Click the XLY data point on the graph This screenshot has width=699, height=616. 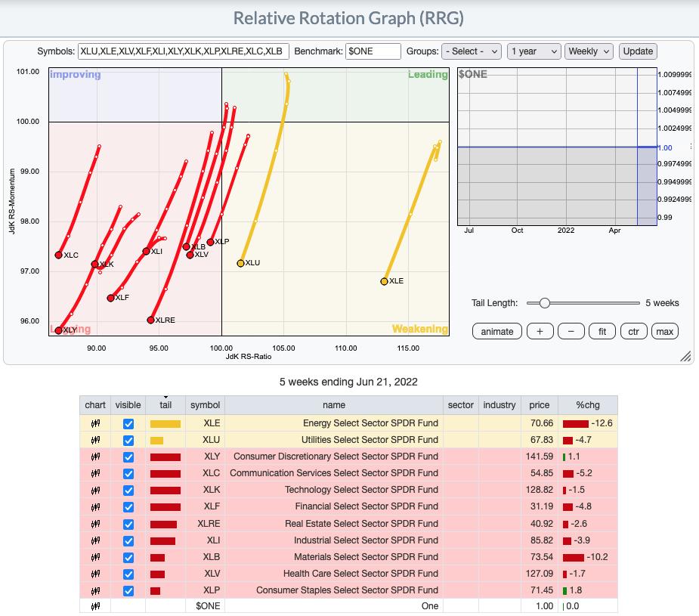pyautogui.click(x=58, y=330)
